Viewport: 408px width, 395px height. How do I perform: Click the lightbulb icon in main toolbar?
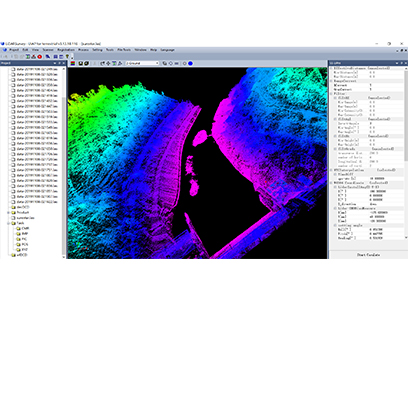(x=67, y=57)
